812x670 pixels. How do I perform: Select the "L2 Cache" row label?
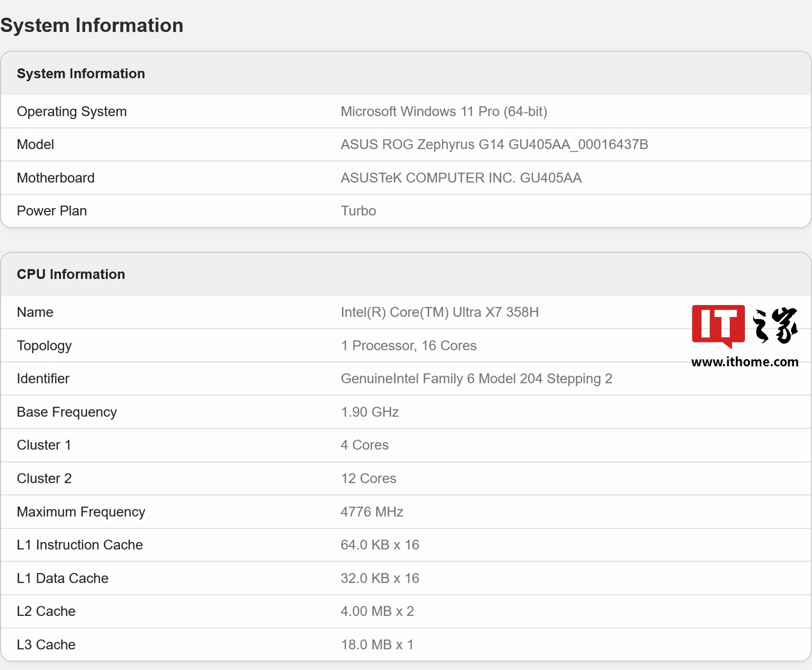46,611
